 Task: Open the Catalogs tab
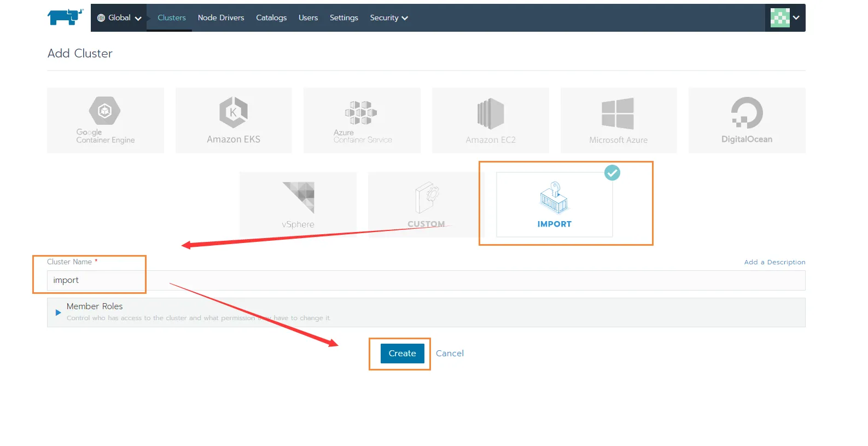click(x=271, y=18)
